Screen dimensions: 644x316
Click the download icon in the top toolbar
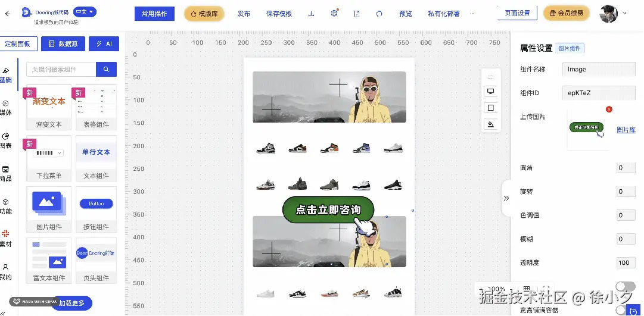(312, 14)
